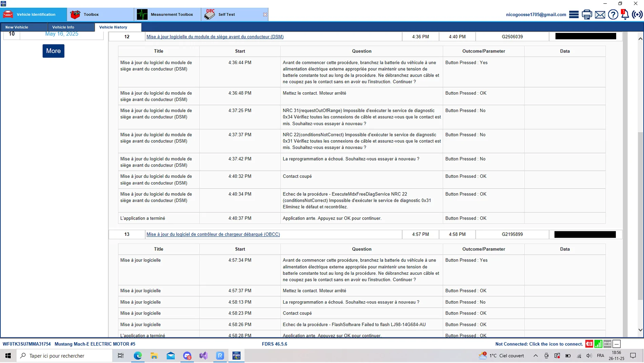Click the Not Connected status message
The width and height of the screenshot is (644, 363).
click(539, 344)
